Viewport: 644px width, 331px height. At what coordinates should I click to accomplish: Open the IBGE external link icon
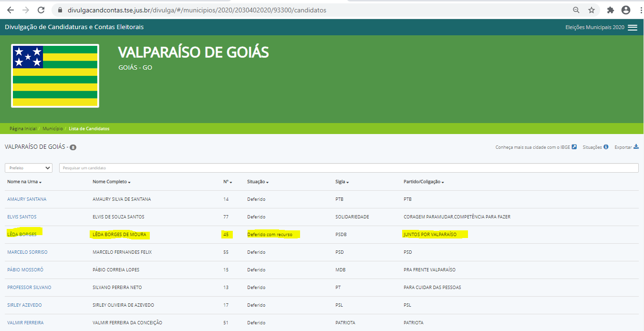click(x=574, y=147)
